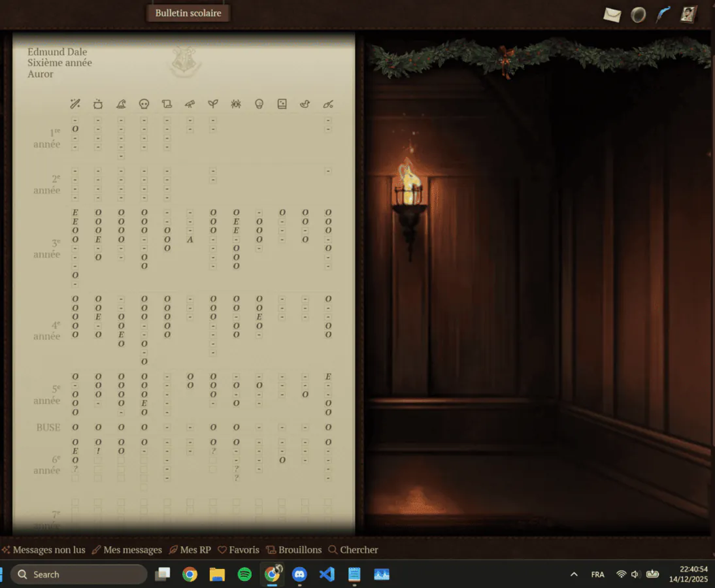Click the crystal ball subject icon
Screen dimensions: 715x588
click(x=259, y=104)
